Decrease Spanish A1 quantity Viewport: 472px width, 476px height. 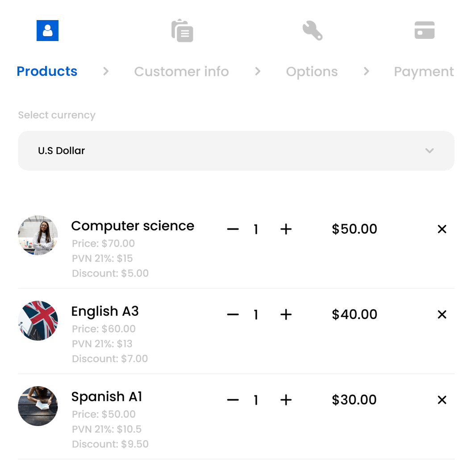tap(233, 400)
